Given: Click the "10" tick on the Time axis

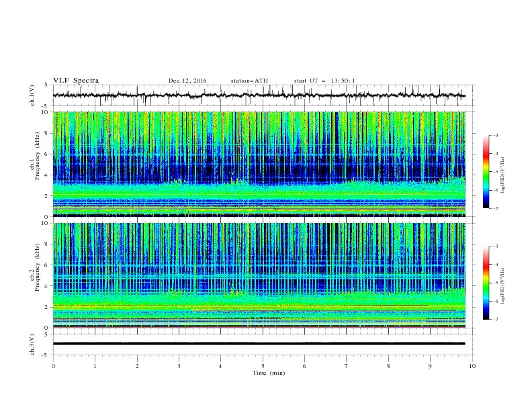Looking at the screenshot, I should pyautogui.click(x=472, y=366).
